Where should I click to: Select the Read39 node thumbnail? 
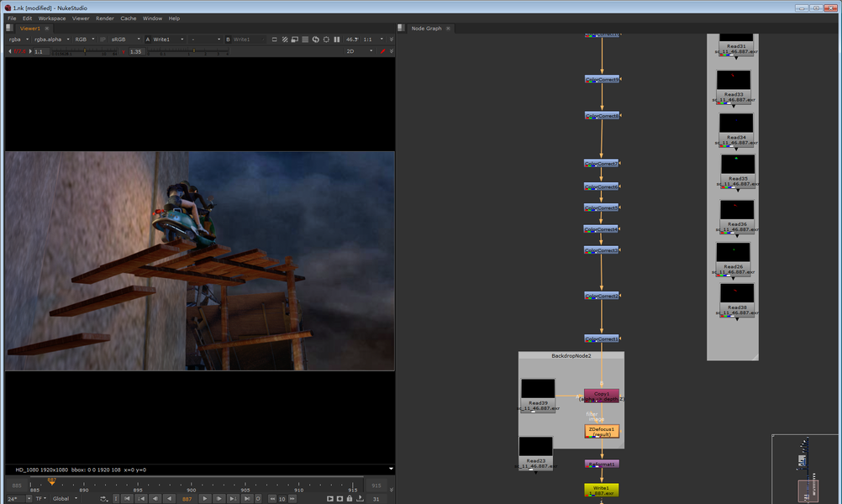tap(538, 389)
